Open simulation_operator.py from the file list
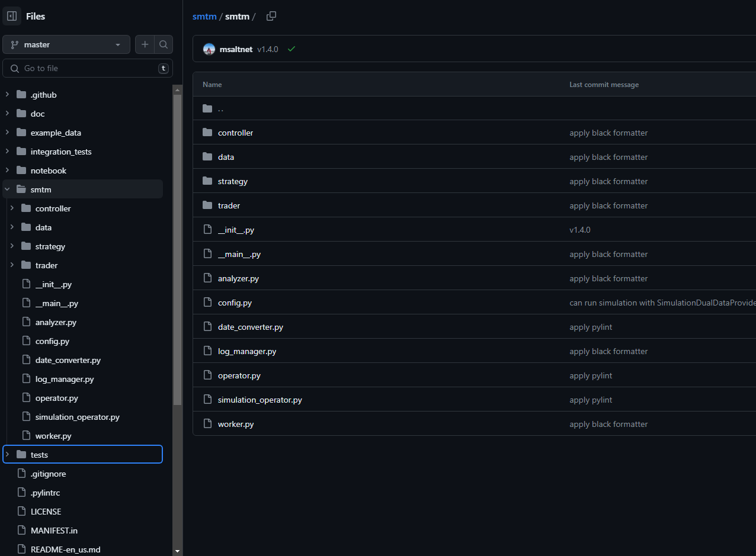The width and height of the screenshot is (756, 556). click(x=260, y=400)
